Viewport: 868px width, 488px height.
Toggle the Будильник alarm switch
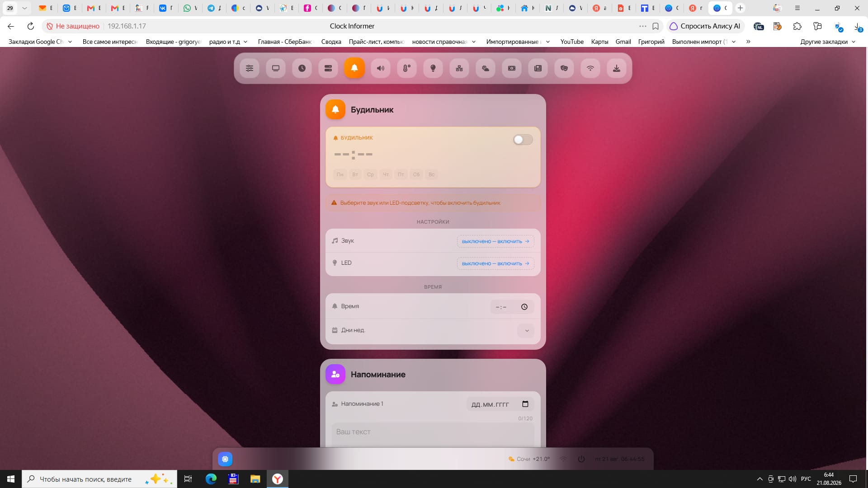click(x=523, y=140)
